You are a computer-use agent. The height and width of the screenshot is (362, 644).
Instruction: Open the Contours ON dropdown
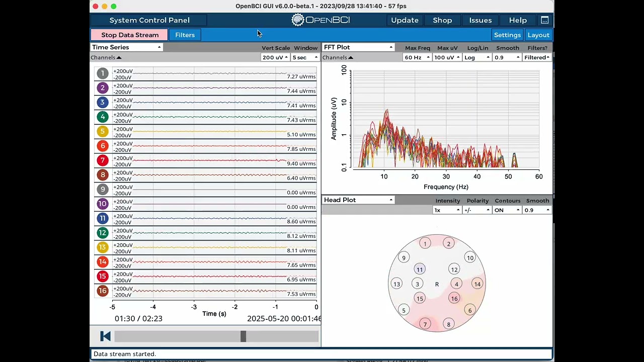(x=507, y=210)
